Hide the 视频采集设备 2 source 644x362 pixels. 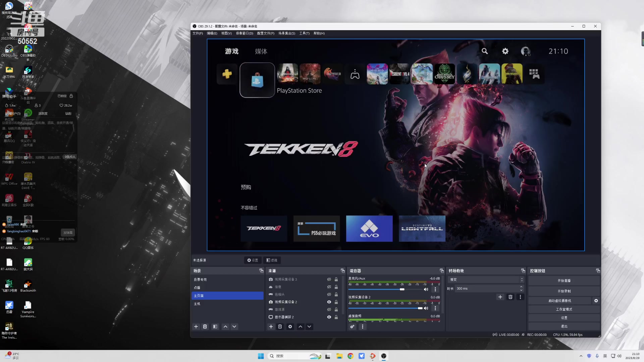click(x=329, y=302)
